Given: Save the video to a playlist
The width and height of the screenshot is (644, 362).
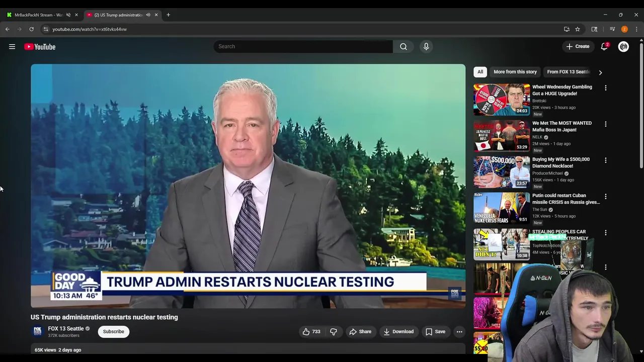Looking at the screenshot, I should coord(435,332).
